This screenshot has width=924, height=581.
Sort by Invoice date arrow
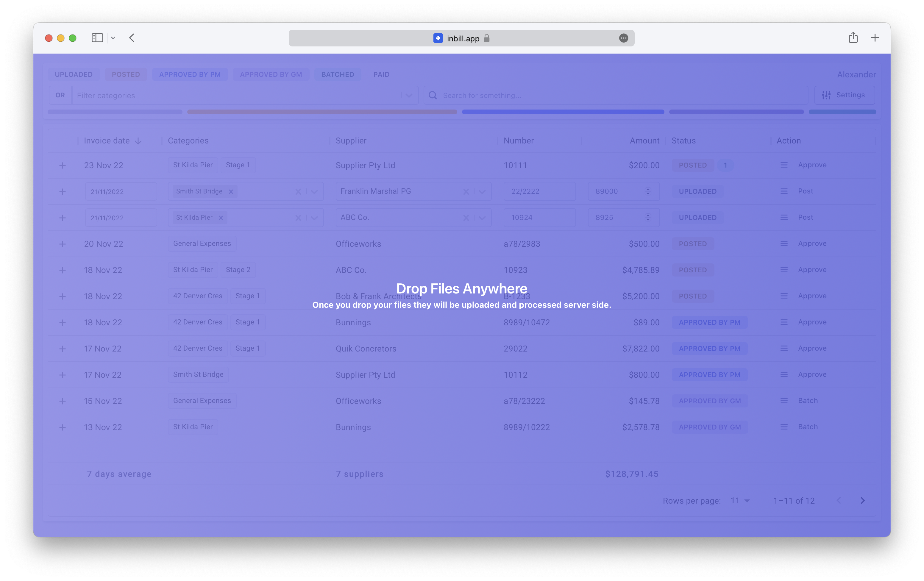pyautogui.click(x=138, y=141)
